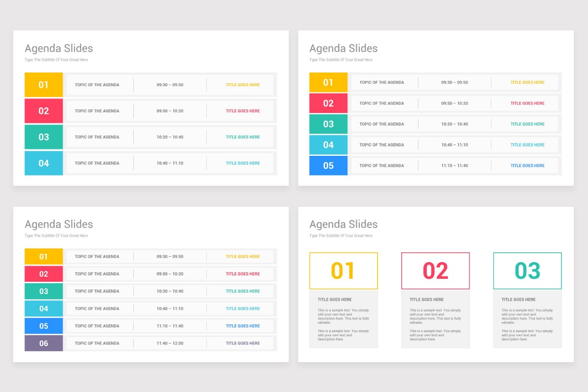Click the TITLE GOES HERE heading below the 03 box
Viewport: 588px width, 392px height.
[x=518, y=299]
